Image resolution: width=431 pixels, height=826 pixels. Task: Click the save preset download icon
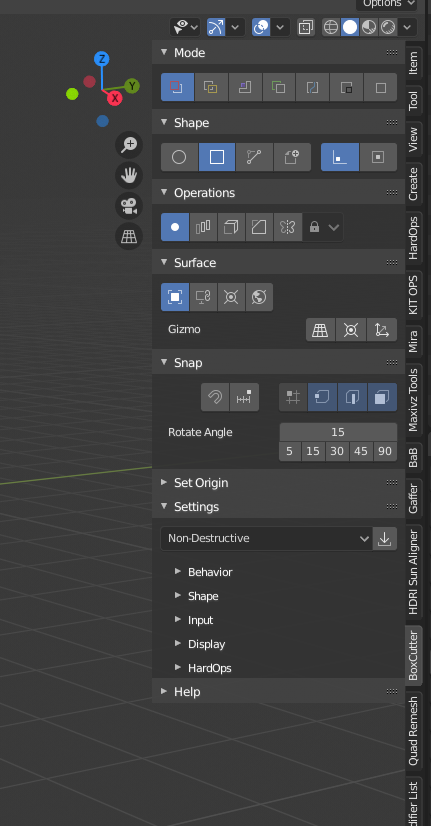point(385,538)
